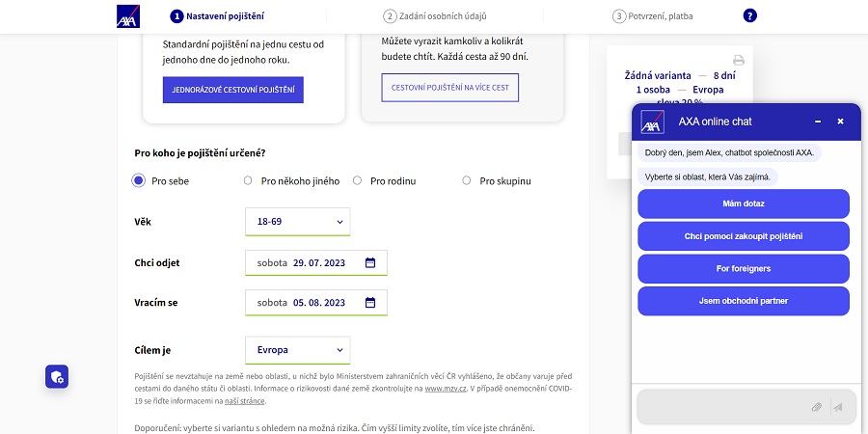Click the chat attachment paperclip icon

click(x=817, y=407)
